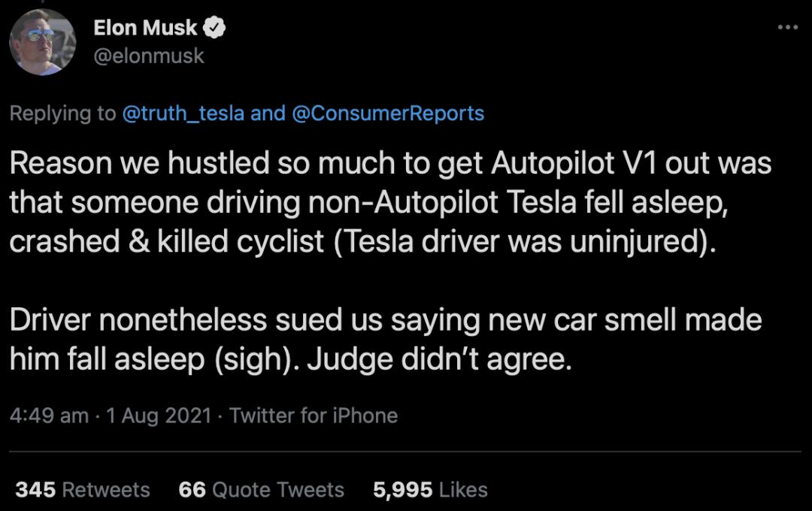The width and height of the screenshot is (812, 511).
Task: Open the Twitter for iPhone source link
Action: tap(314, 416)
